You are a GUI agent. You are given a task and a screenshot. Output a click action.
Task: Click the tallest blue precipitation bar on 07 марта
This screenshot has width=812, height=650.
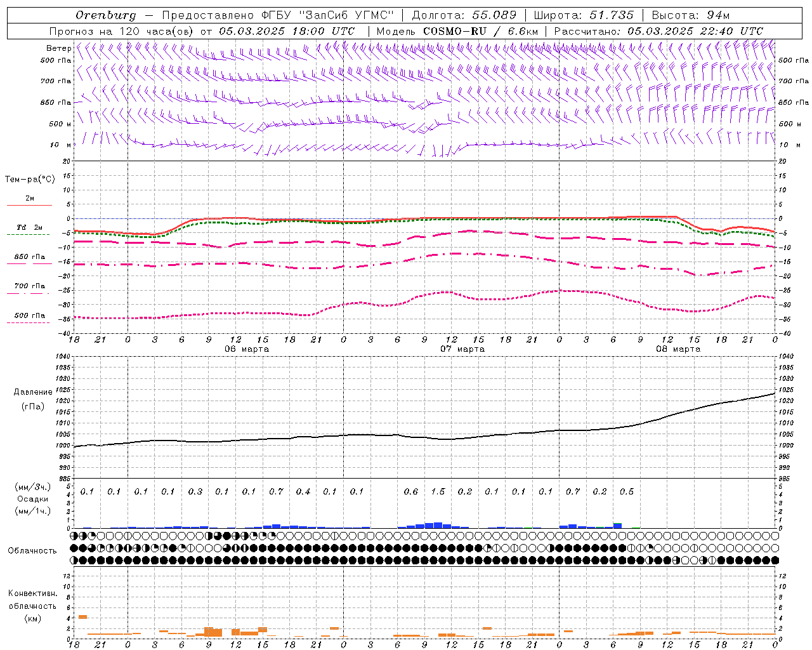(438, 525)
